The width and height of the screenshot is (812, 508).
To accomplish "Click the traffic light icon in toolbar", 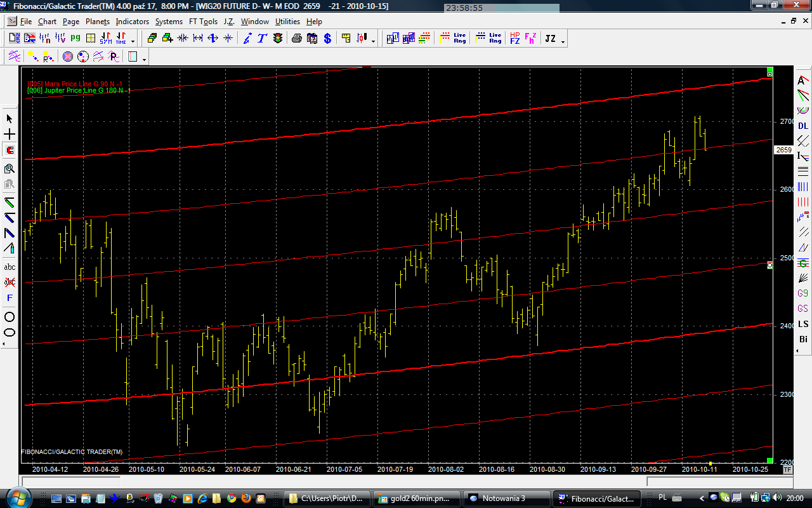I will click(278, 39).
